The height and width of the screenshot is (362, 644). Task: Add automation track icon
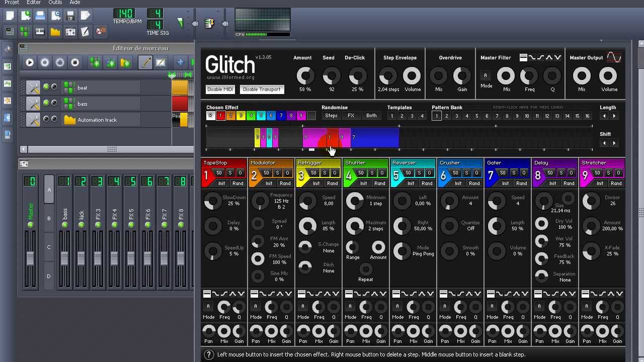click(125, 62)
